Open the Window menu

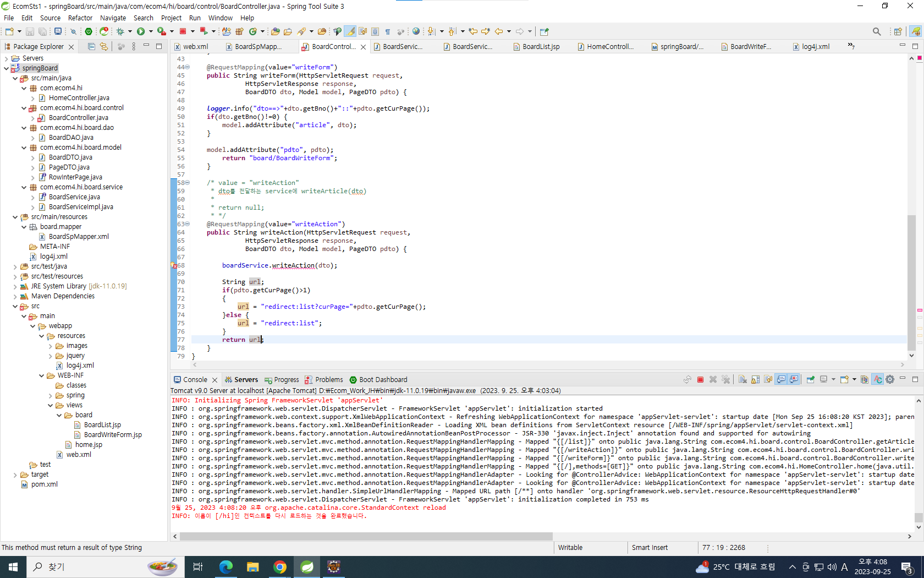tap(221, 18)
